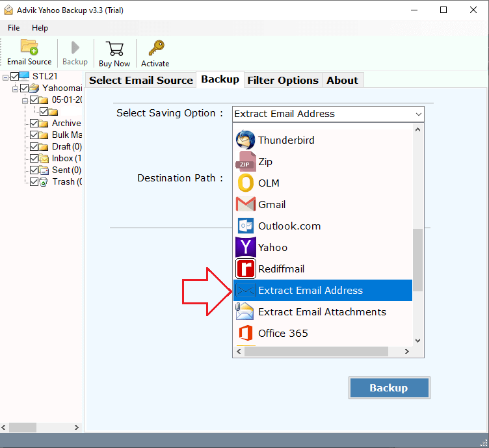The width and height of the screenshot is (489, 448).
Task: Click the Activate key icon
Action: (156, 47)
